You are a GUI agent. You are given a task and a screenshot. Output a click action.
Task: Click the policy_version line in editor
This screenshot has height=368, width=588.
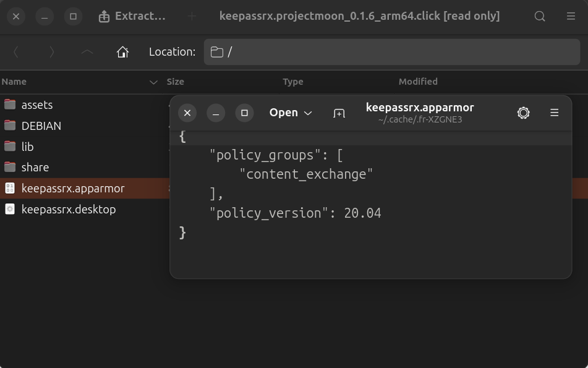pos(295,213)
